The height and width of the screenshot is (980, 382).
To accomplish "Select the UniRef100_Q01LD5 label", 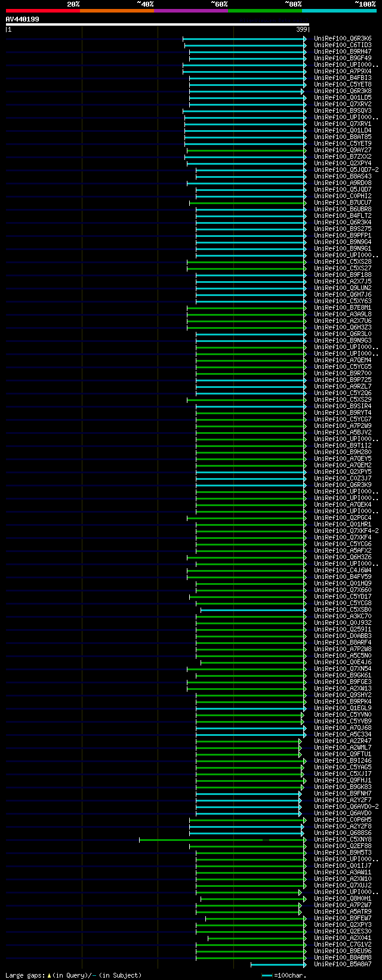I will [x=343, y=97].
